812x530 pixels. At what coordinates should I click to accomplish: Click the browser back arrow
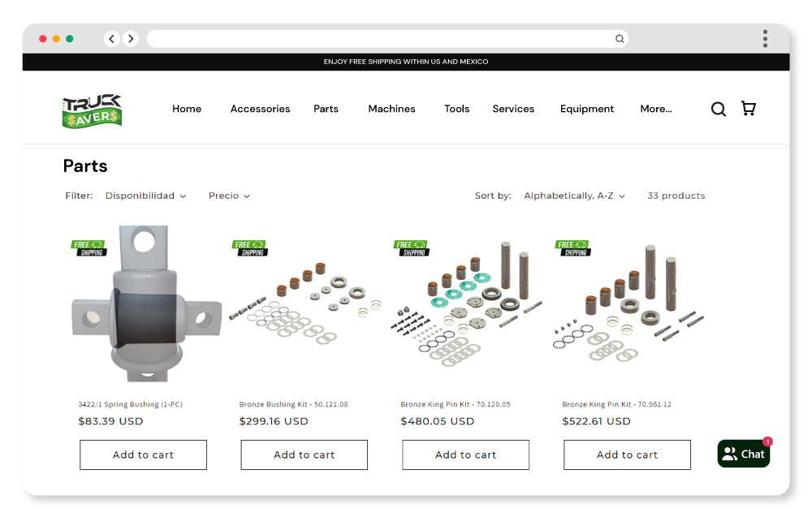(x=112, y=39)
